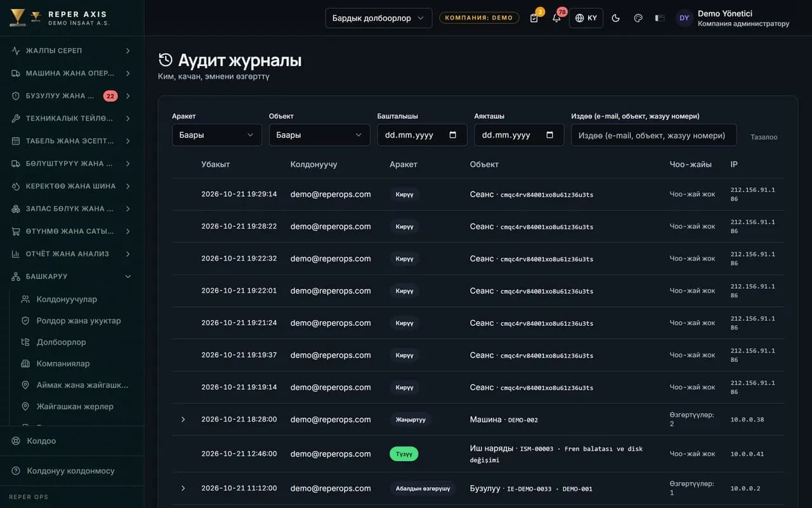This screenshot has width=812, height=508.
Task: Open the KY language selector
Action: (586, 18)
